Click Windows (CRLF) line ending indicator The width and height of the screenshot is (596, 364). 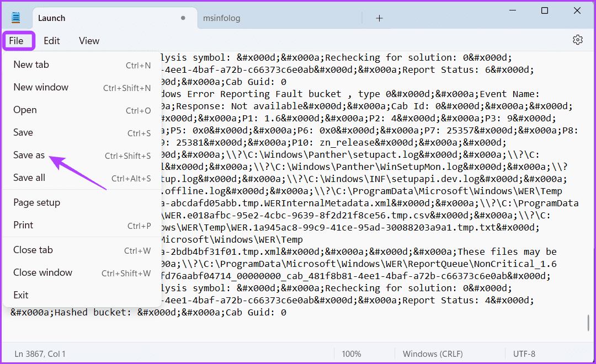433,354
